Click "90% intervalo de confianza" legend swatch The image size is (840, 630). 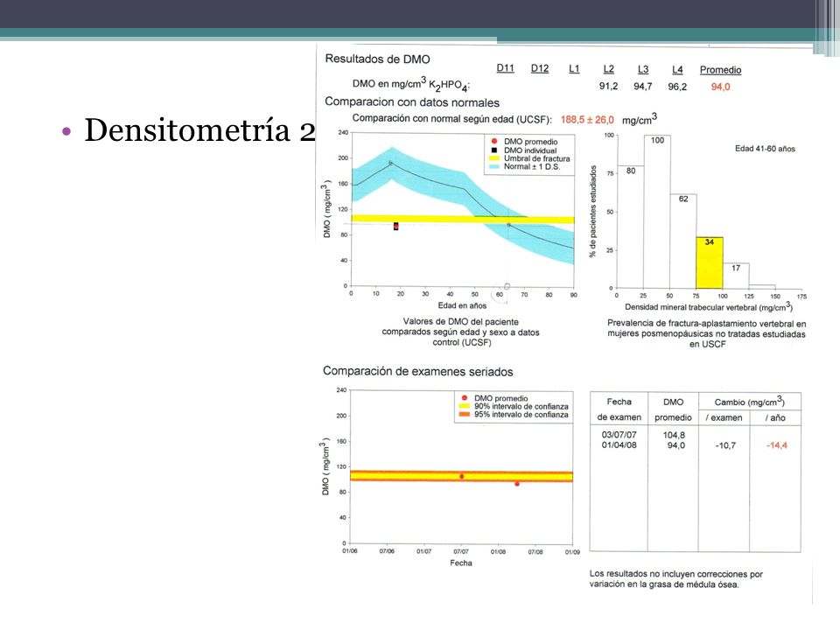(464, 407)
